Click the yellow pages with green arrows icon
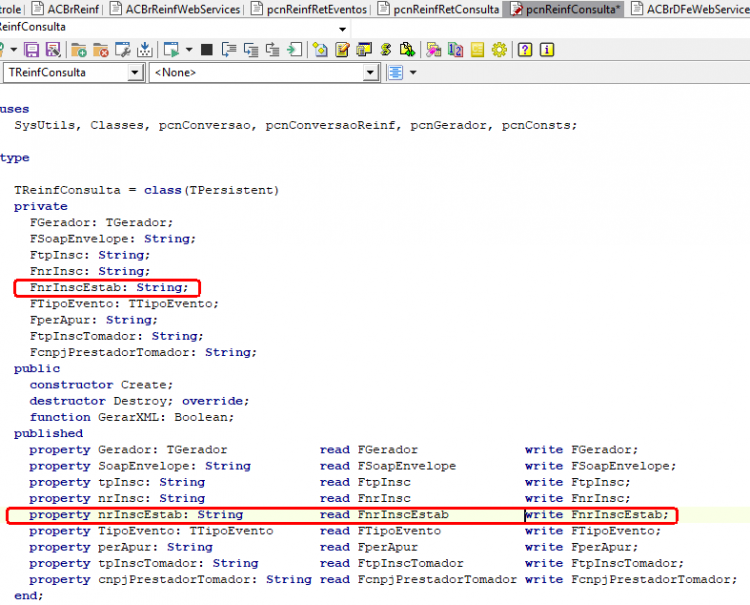Screen dimensions: 750x605 (x=408, y=50)
